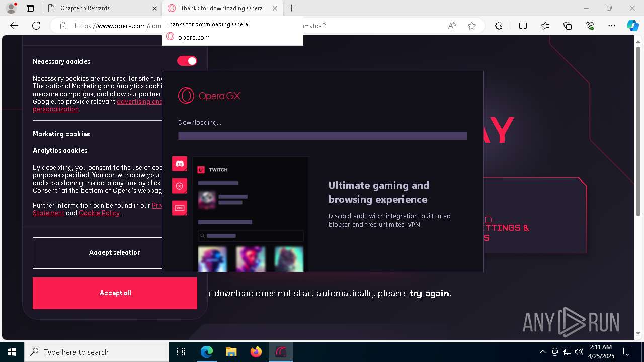Screen dimensions: 644x362
Task: Open Browser essentials heart icon
Action: [x=590, y=26]
